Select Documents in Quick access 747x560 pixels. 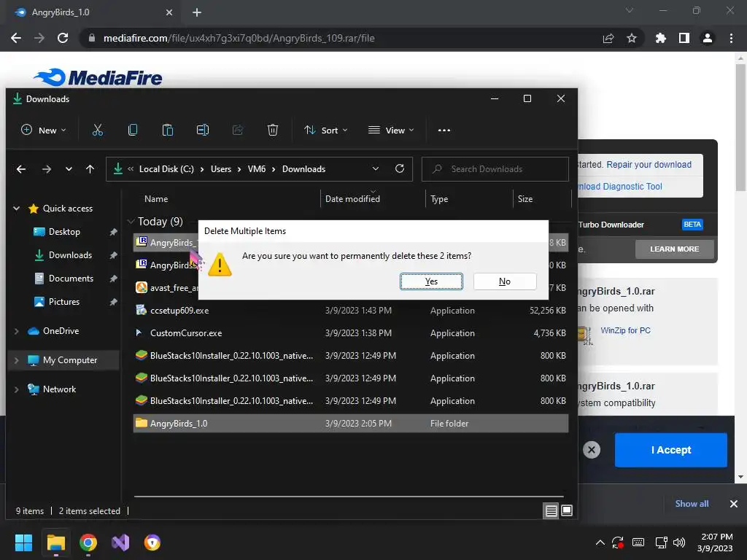[71, 279]
